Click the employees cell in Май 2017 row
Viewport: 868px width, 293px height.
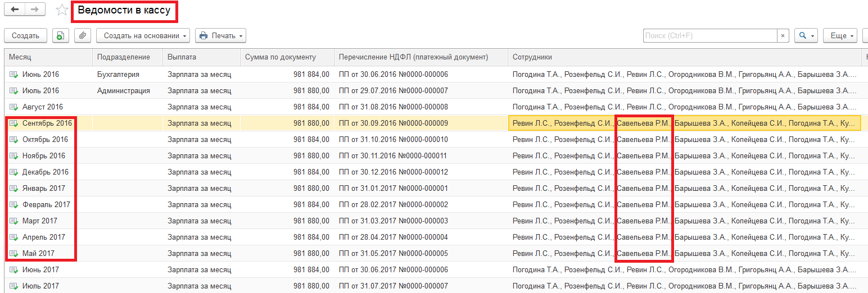coord(684,253)
